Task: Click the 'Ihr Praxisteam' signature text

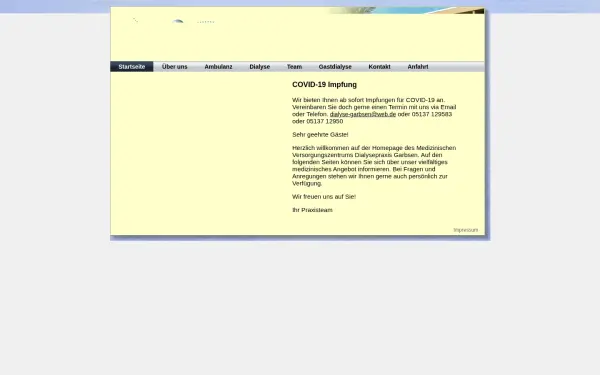Action: point(312,210)
